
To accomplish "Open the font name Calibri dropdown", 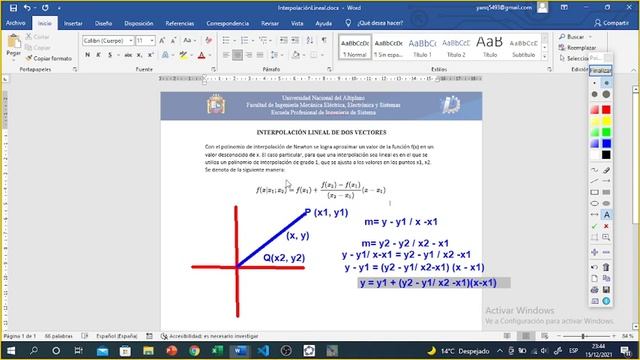I will click(x=131, y=40).
